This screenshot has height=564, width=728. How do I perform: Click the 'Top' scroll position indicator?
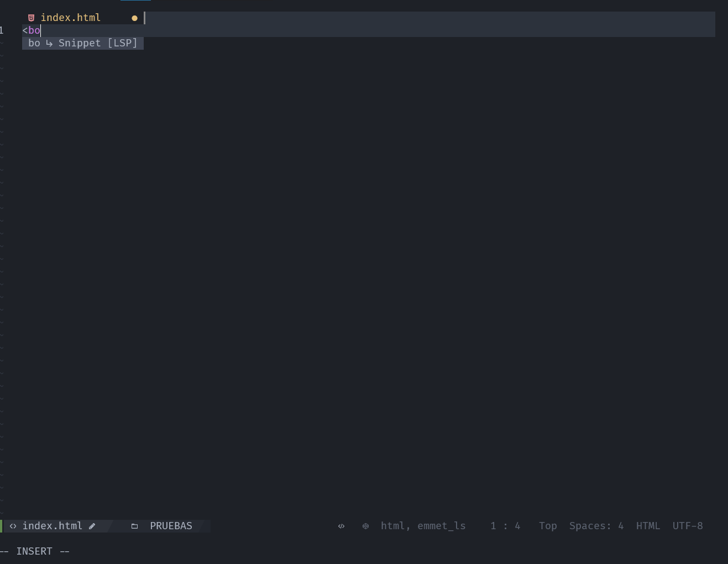(548, 526)
